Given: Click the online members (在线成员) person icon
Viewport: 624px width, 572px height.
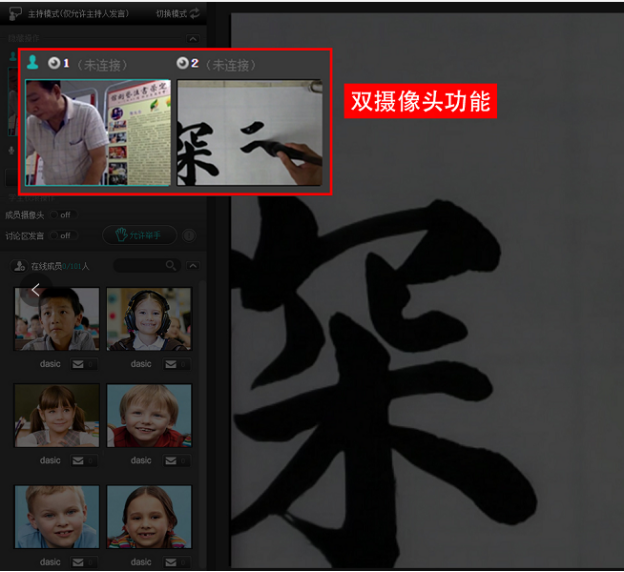Looking at the screenshot, I should coord(18,266).
